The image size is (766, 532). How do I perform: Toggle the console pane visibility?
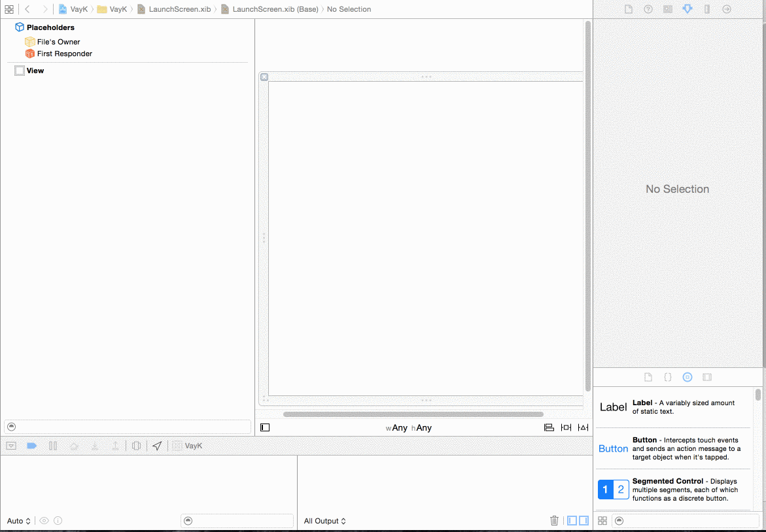(583, 521)
